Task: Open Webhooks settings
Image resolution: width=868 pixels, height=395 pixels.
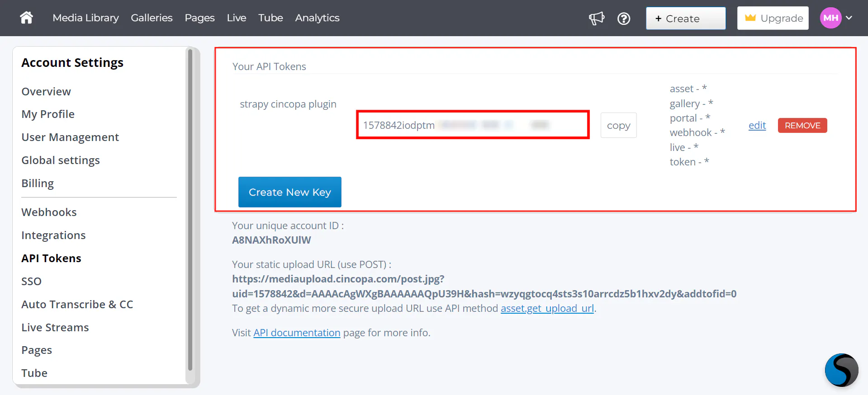Action: 49,212
